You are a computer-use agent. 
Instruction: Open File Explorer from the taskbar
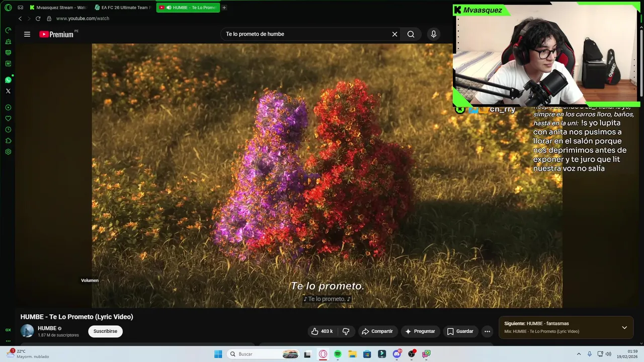coord(352,354)
